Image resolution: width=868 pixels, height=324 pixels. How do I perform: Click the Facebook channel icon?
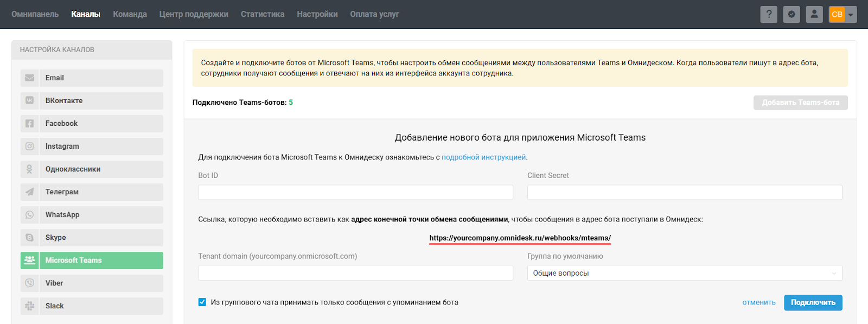coord(29,124)
